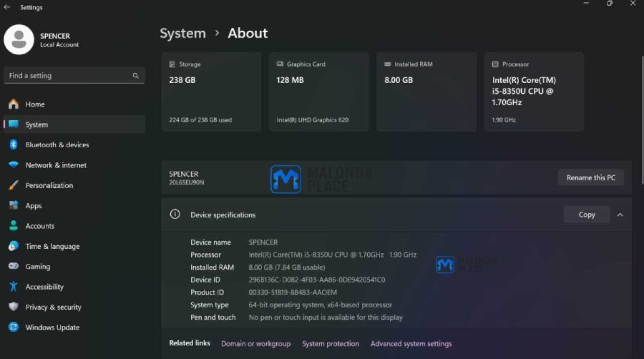Click the info icon beside Device specifications

point(175,214)
